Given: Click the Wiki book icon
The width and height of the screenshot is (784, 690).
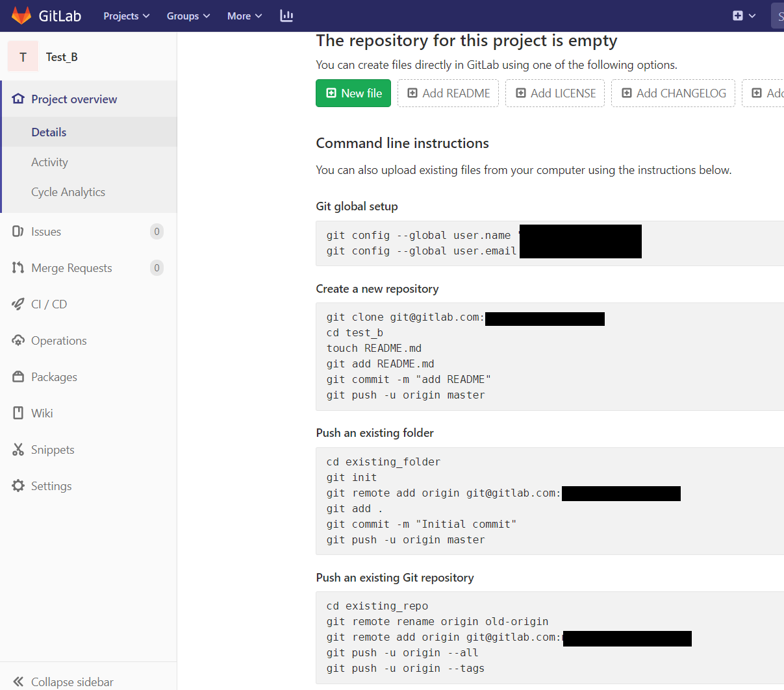Looking at the screenshot, I should coord(18,413).
